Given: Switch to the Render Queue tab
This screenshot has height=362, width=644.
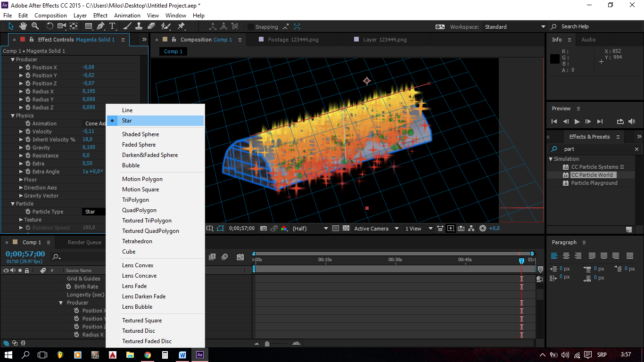Looking at the screenshot, I should pyautogui.click(x=84, y=242).
